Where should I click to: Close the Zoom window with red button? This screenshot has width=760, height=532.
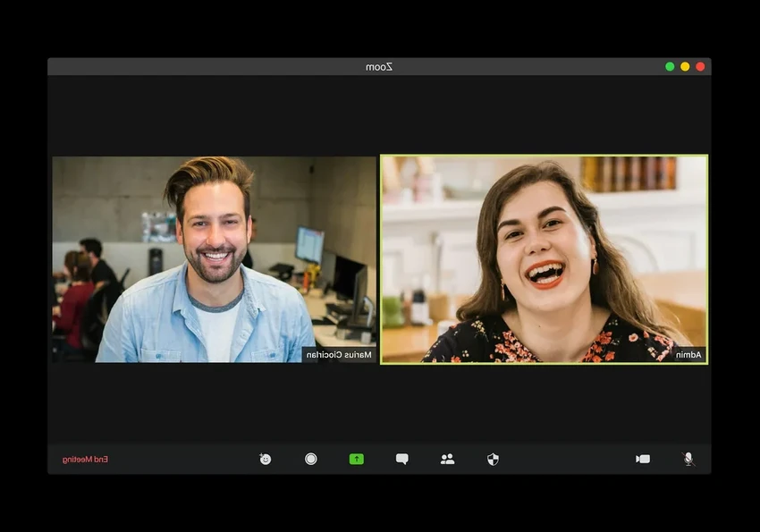tap(700, 66)
